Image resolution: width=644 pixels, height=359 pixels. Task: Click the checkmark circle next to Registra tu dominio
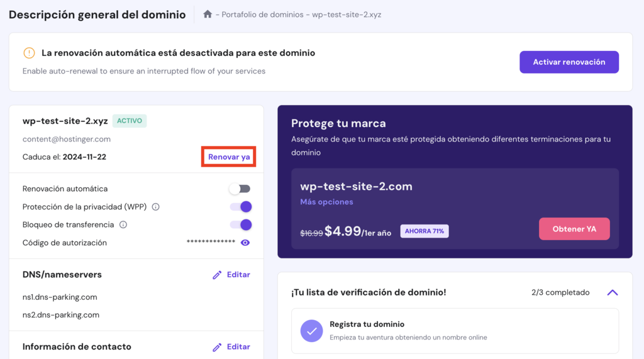pos(311,331)
